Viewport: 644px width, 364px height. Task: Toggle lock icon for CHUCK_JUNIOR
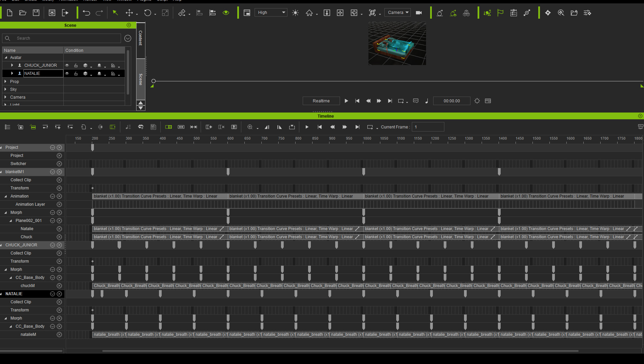76,65
